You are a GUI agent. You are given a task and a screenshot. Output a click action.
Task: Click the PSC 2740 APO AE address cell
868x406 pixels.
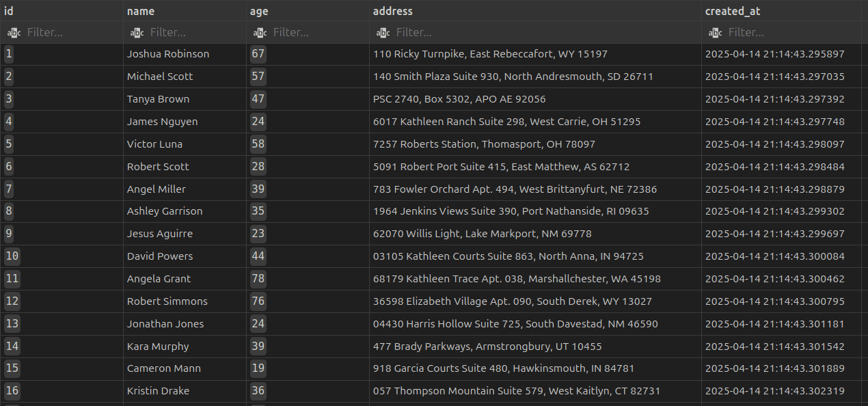(x=459, y=99)
